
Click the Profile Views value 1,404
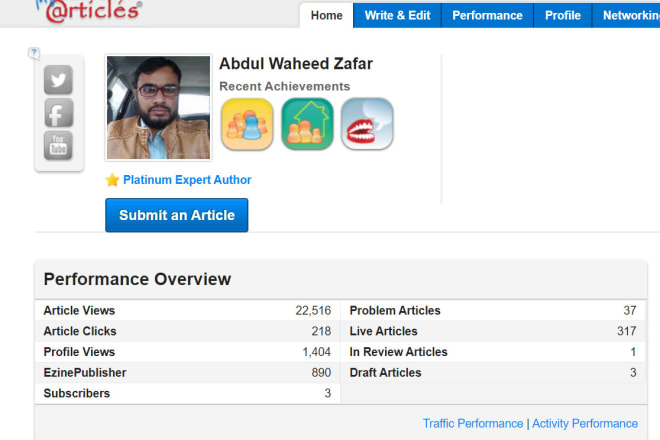pyautogui.click(x=317, y=352)
